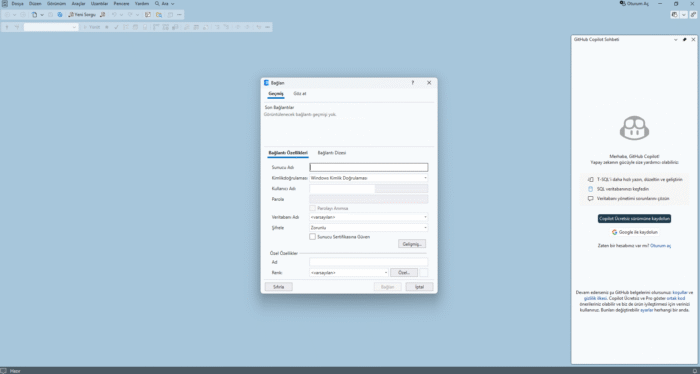
Task: Click the Yürüt execute button
Action: (92, 27)
